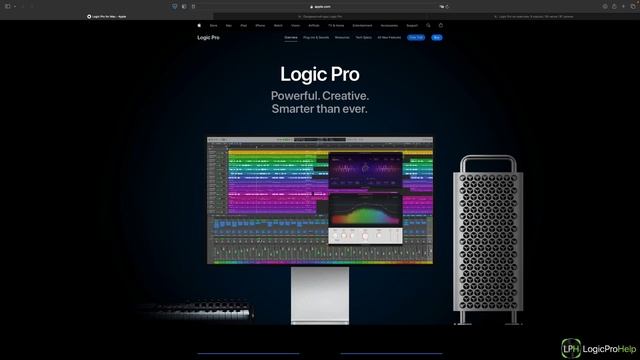Open the TV & Home menu item
This screenshot has height=360, width=640.
(x=336, y=25)
